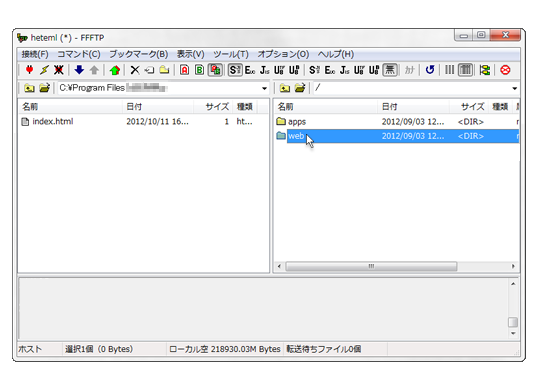Image resolution: width=538 pixels, height=388 pixels.
Task: Switch to list view icon
Action: tap(449, 70)
